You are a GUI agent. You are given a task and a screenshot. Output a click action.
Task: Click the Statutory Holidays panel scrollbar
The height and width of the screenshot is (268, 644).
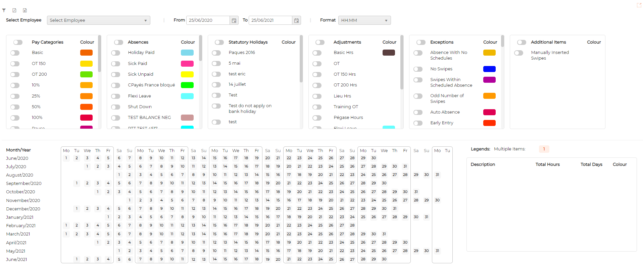[x=301, y=59]
